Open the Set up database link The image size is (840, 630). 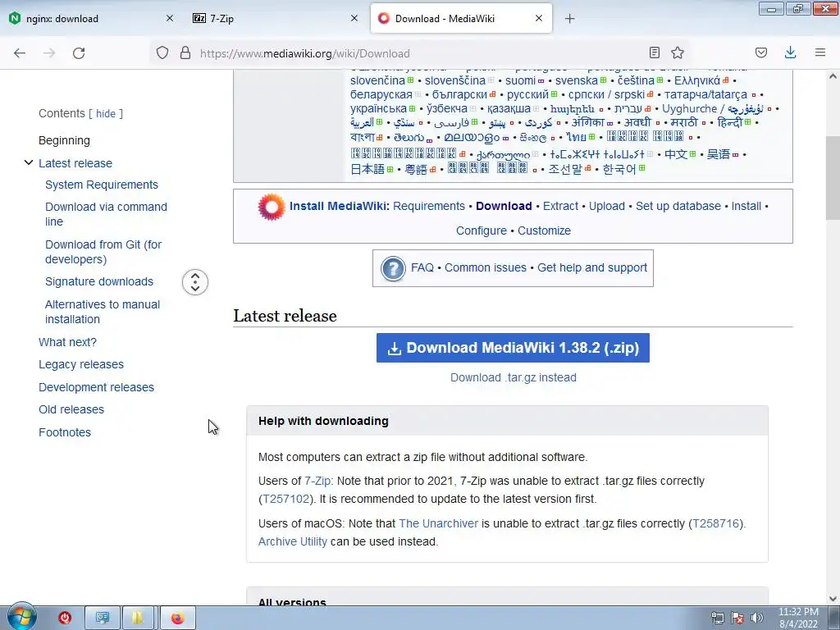[678, 206]
